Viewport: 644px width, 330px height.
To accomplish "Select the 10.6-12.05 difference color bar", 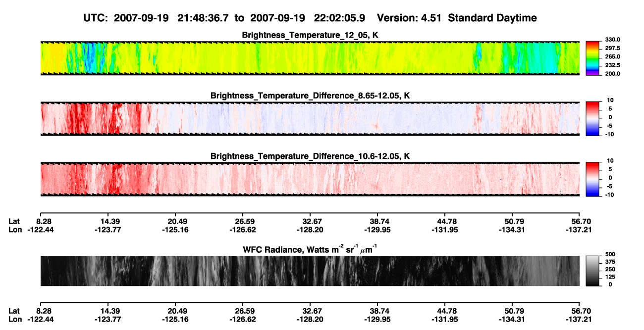I will click(592, 178).
